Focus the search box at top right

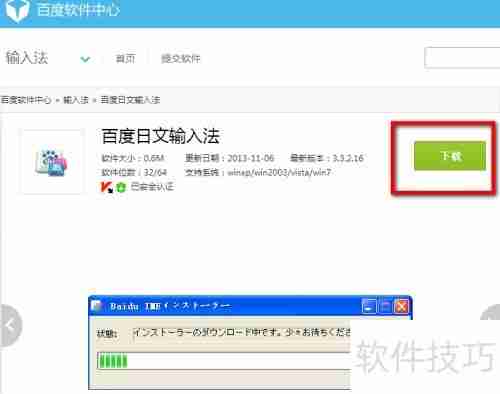(x=462, y=58)
